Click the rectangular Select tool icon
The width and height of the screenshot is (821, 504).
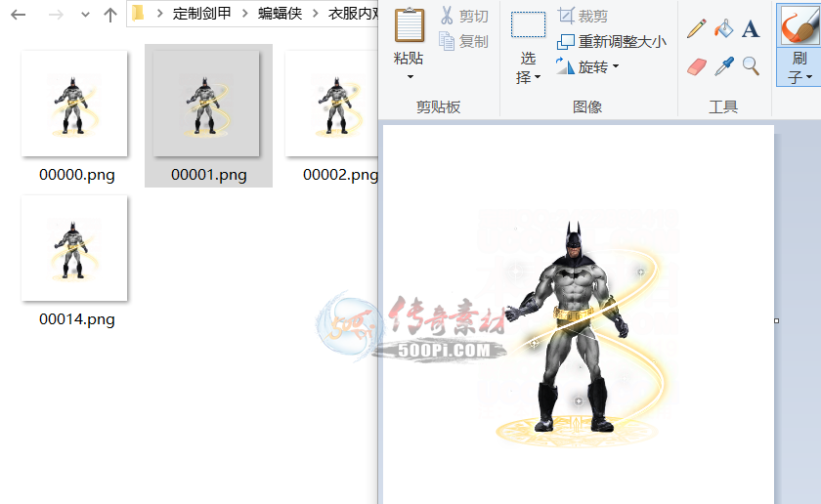528,24
